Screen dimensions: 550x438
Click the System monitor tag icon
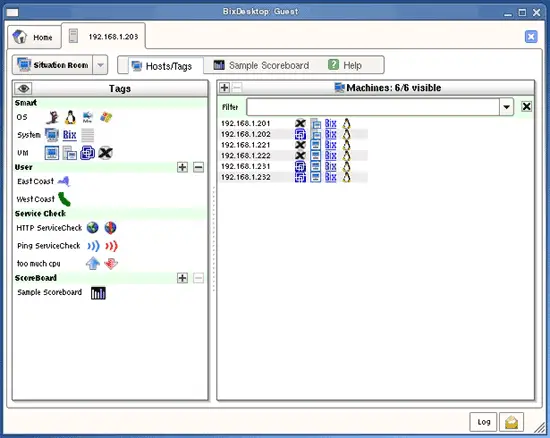(x=52, y=135)
